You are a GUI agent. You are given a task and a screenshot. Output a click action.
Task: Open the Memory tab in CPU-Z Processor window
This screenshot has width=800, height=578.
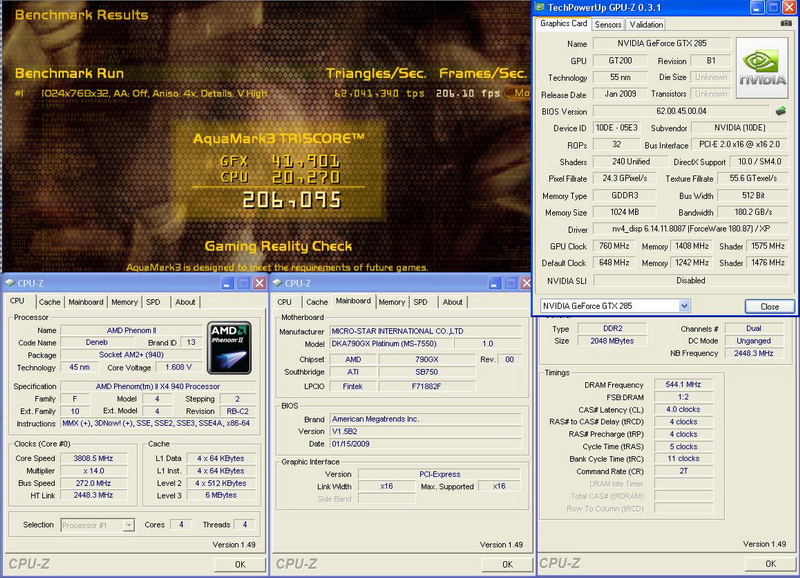pyautogui.click(x=124, y=302)
